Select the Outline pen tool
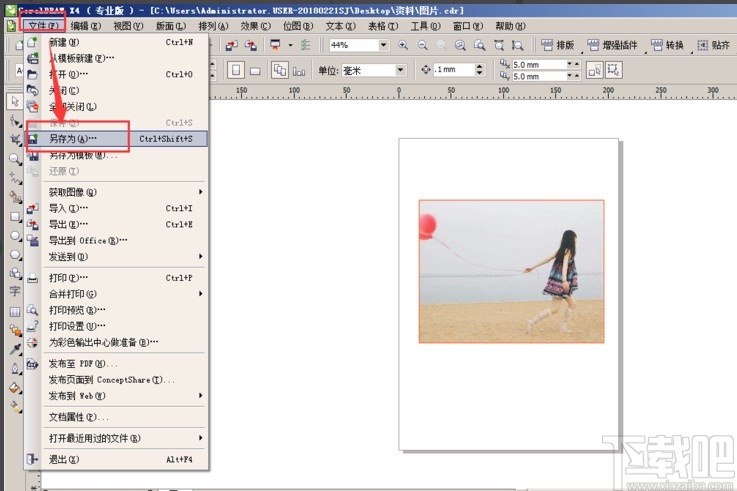The width and height of the screenshot is (737, 491). [x=15, y=369]
